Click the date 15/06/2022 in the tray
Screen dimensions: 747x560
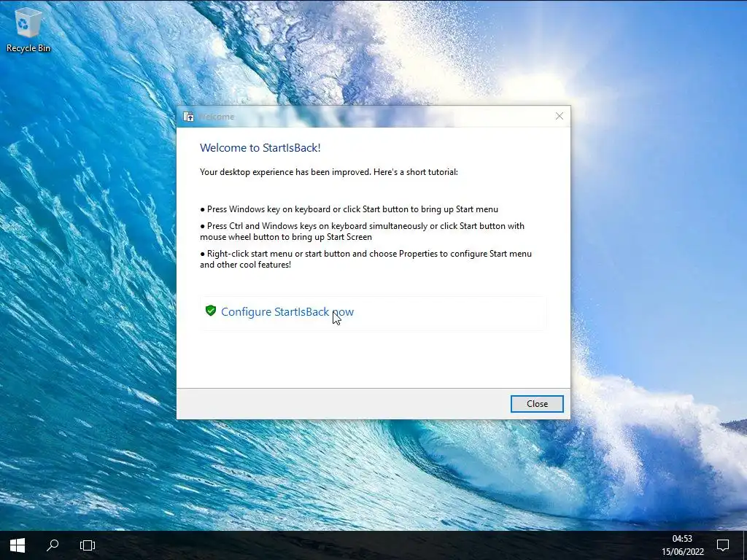click(682, 552)
